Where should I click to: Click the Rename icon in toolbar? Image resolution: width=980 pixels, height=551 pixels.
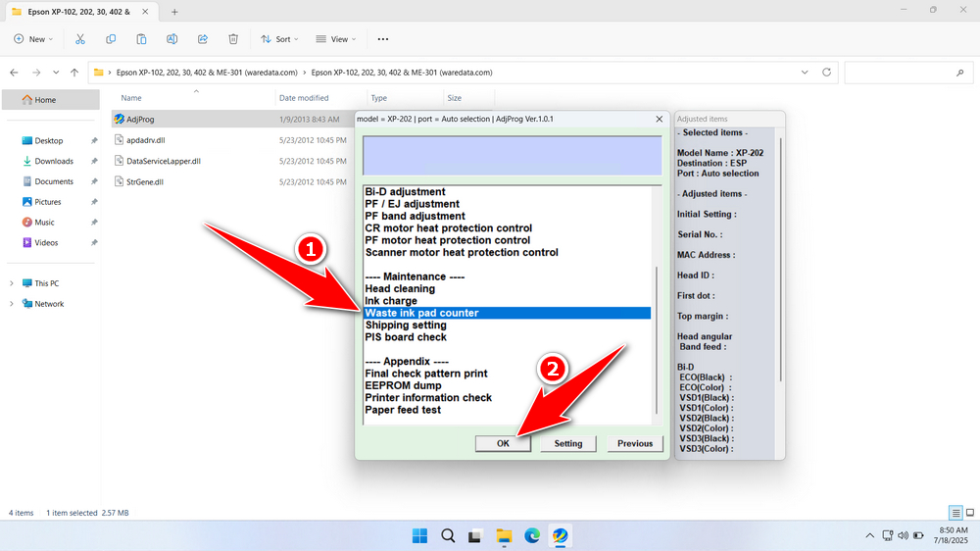tap(171, 39)
